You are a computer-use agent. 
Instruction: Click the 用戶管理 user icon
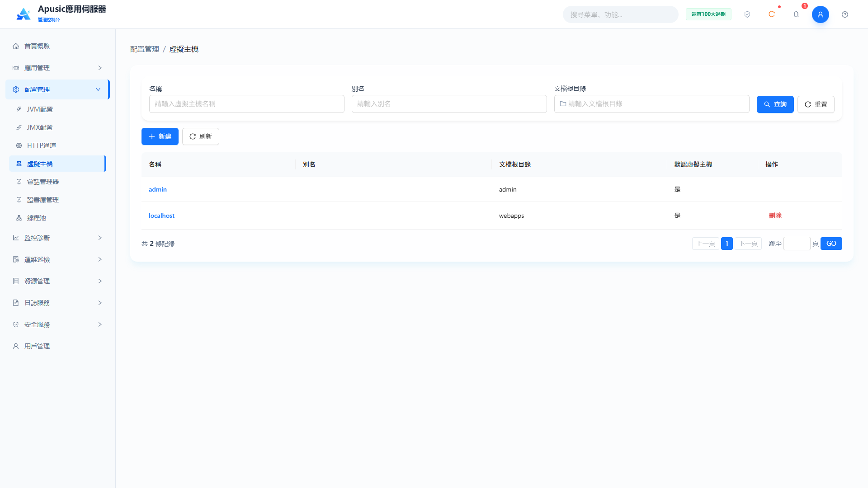[16, 346]
